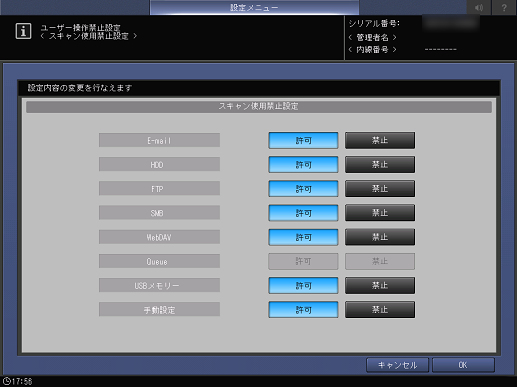Click the 管理者名 label

click(x=372, y=37)
